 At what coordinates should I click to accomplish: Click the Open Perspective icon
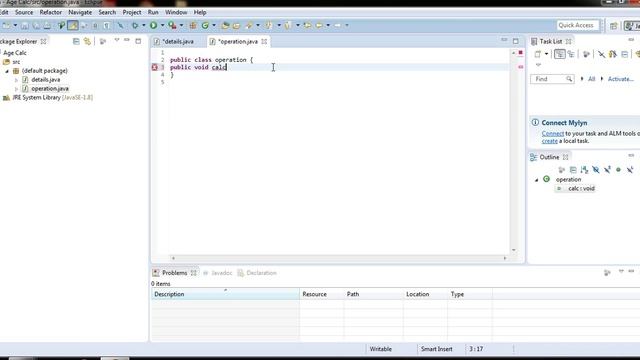pyautogui.click(x=613, y=26)
